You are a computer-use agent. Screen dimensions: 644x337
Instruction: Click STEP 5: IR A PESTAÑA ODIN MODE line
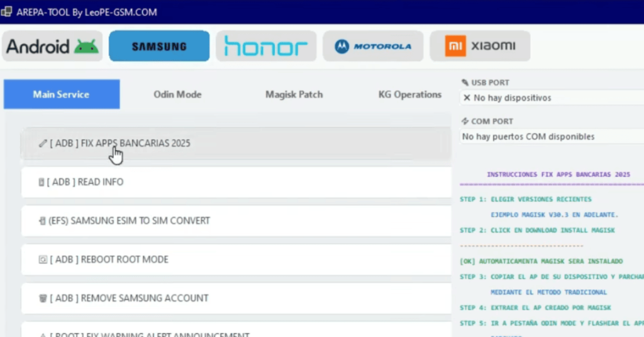[x=552, y=323]
